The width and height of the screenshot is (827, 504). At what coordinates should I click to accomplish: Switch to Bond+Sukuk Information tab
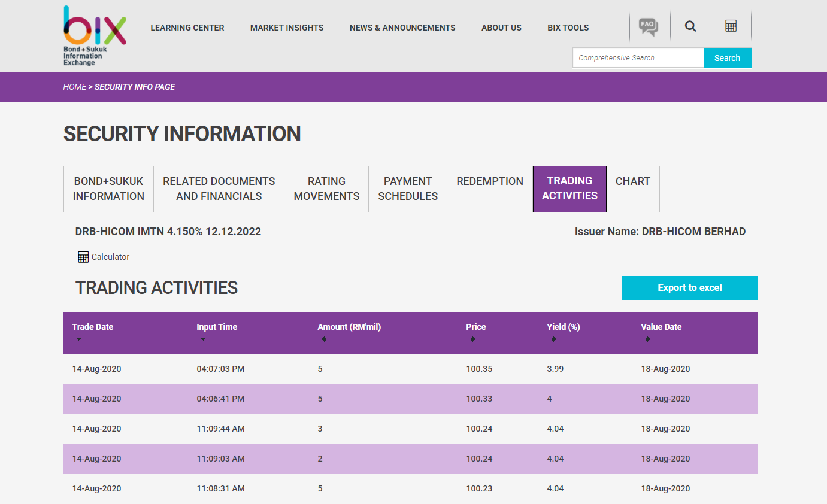click(108, 189)
